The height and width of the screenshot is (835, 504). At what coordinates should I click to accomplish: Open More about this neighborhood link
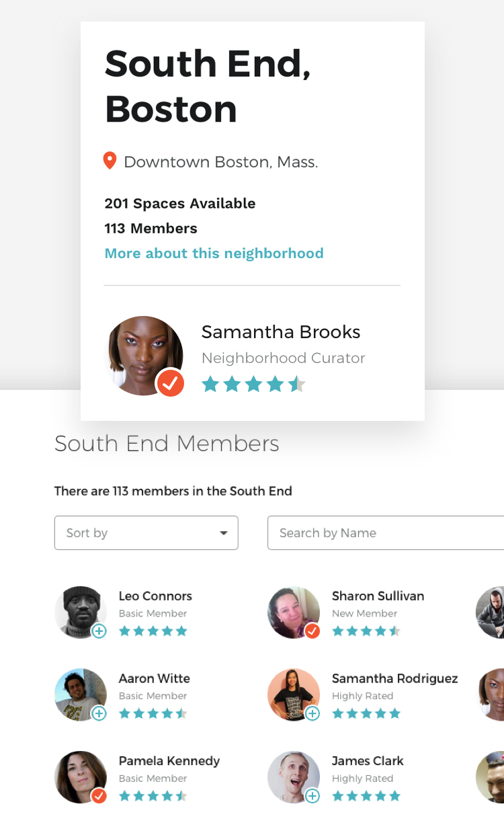214,253
